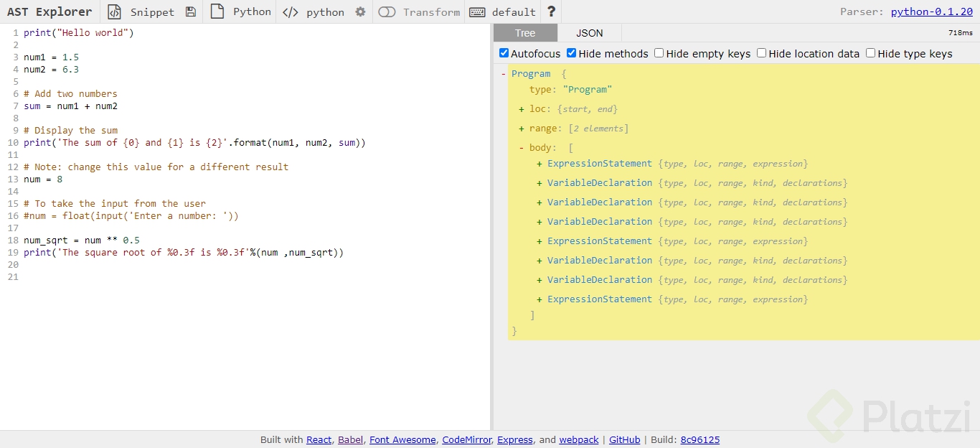980x448 pixels.
Task: Uncheck Hide methods
Action: click(x=572, y=53)
